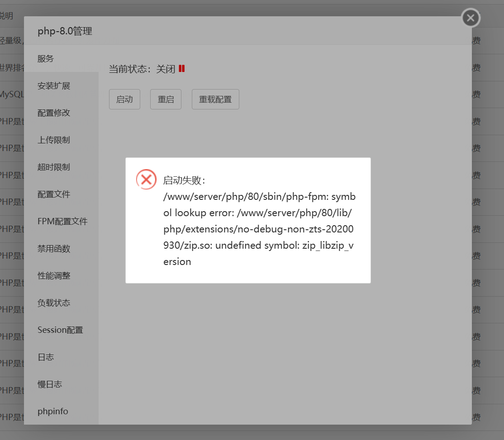Close the php-8.0管理 dialog
Screen dimensions: 504x440
pos(470,18)
